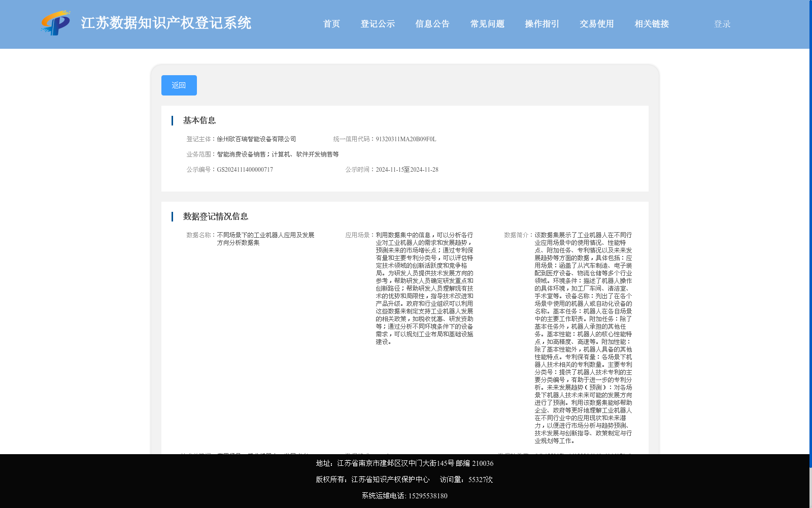
Task: Click support phone 15295538180
Action: (x=428, y=496)
